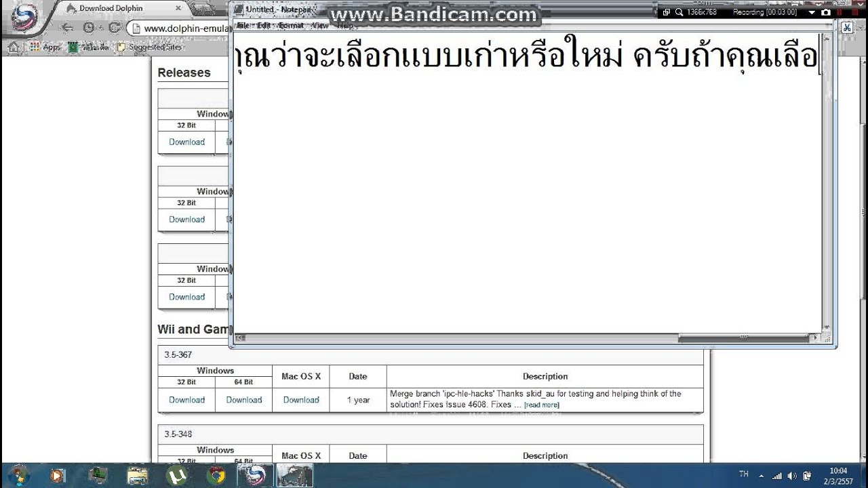This screenshot has width=868, height=488.
Task: Download 3.5-367 Windows 32 Bit
Action: point(186,400)
